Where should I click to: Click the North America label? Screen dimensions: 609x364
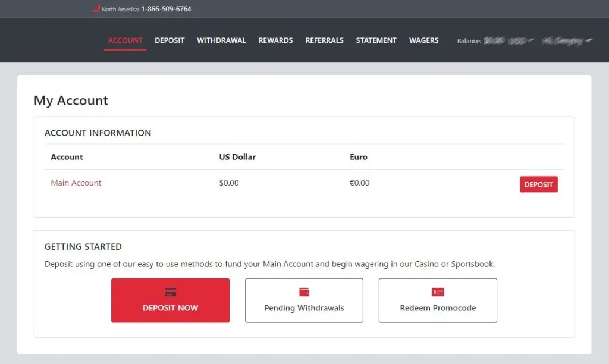point(120,9)
